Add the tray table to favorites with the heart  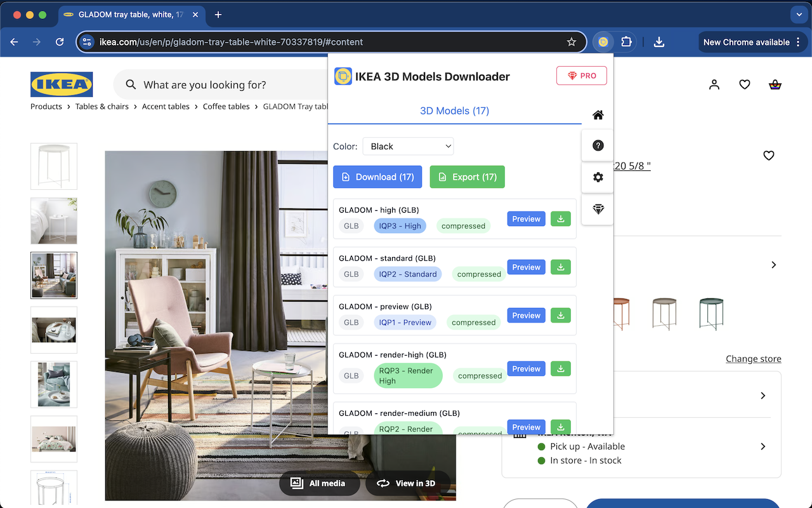click(x=768, y=155)
